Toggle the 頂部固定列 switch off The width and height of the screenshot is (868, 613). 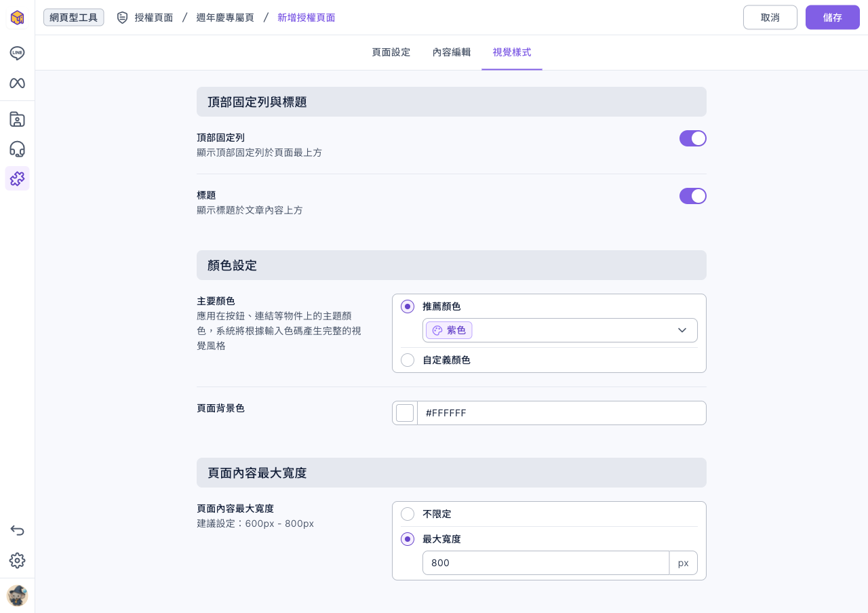693,138
